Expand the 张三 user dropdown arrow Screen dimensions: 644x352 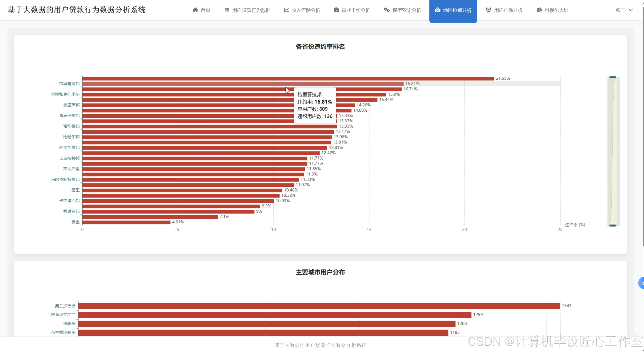pyautogui.click(x=631, y=10)
